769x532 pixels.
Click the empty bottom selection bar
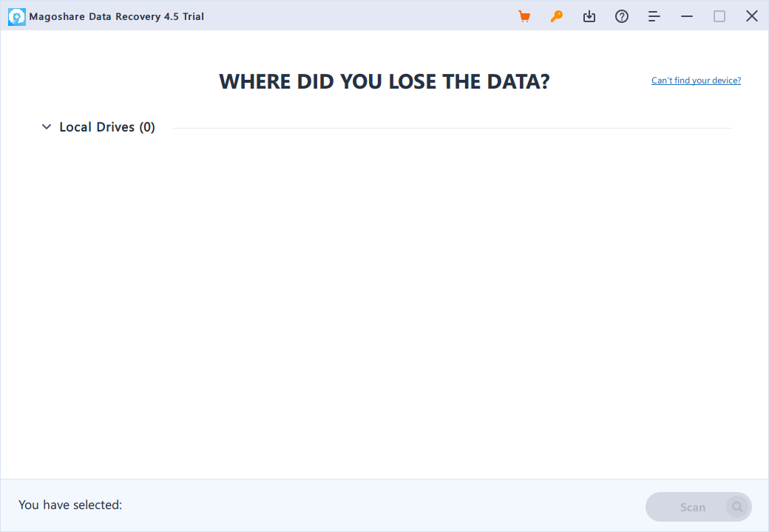(x=382, y=505)
